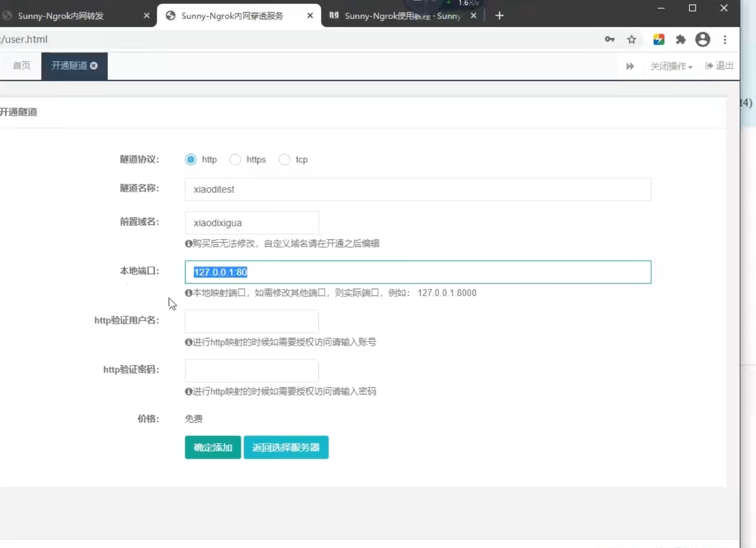The height and width of the screenshot is (548, 756).
Task: Open the Chrome three-dot menu
Action: click(x=725, y=40)
